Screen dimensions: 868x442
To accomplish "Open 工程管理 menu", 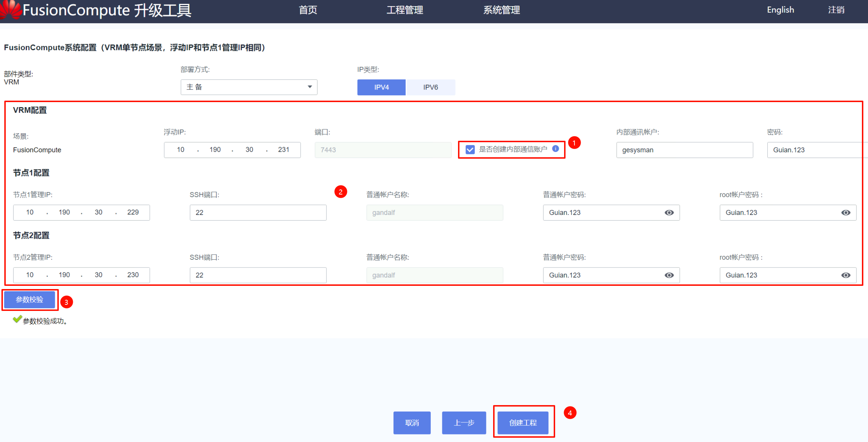I will tap(405, 10).
